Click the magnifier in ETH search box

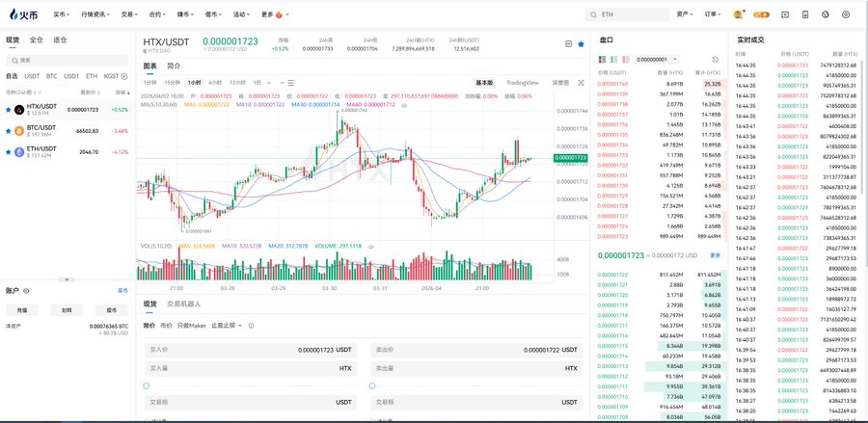[x=593, y=14]
